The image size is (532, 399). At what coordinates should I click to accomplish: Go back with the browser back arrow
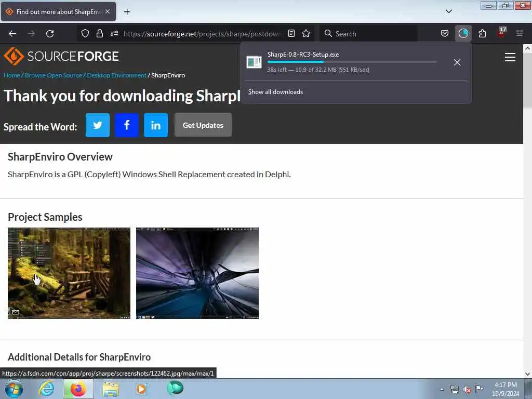coord(12,34)
